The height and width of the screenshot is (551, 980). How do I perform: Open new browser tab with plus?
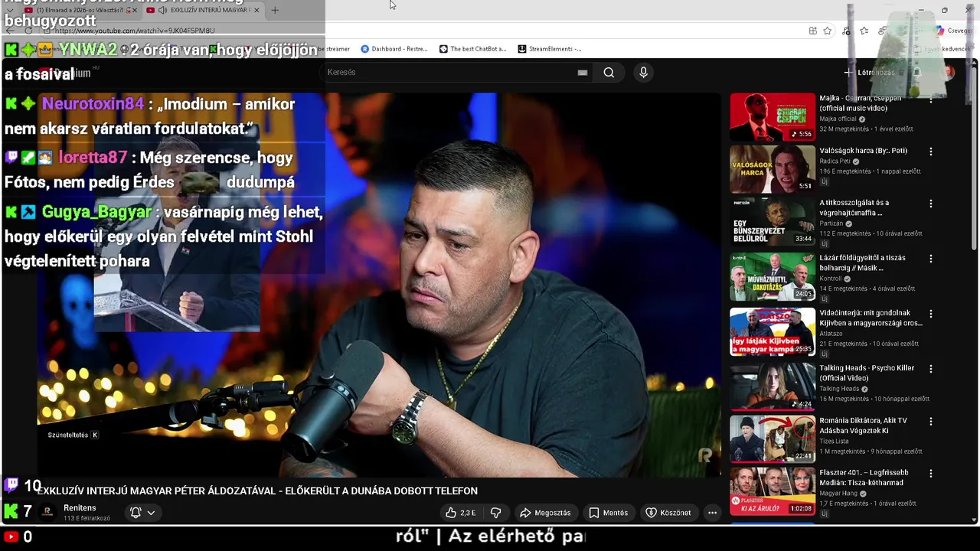point(275,10)
